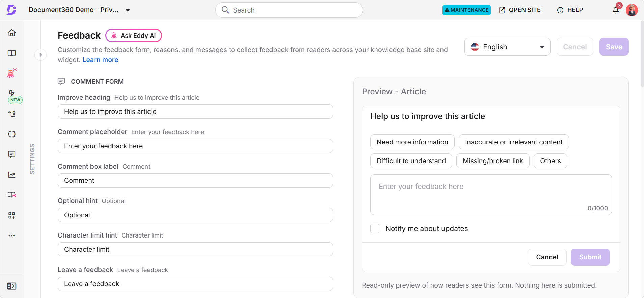Select Inaccurate or irrelevant content reason
Viewport: 644px width, 298px height.
[514, 142]
